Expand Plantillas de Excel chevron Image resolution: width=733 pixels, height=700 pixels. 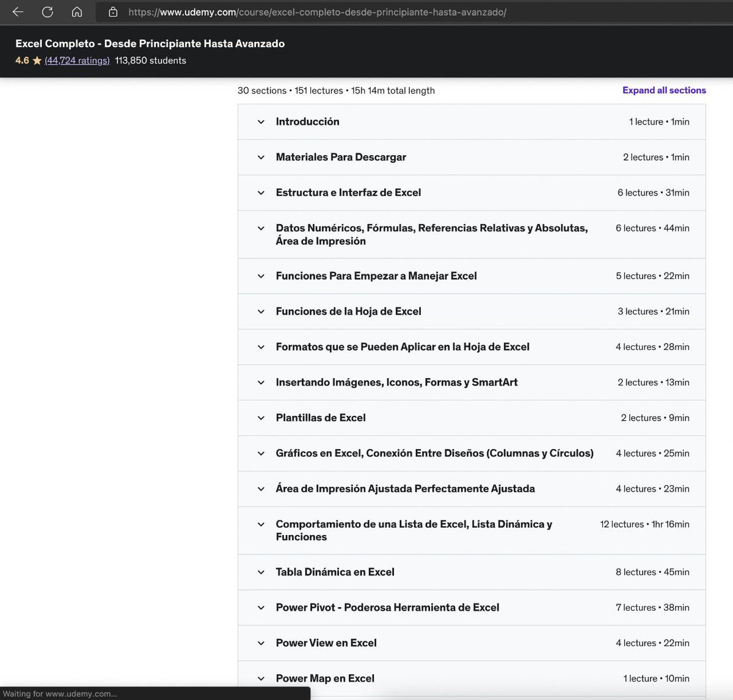click(261, 418)
